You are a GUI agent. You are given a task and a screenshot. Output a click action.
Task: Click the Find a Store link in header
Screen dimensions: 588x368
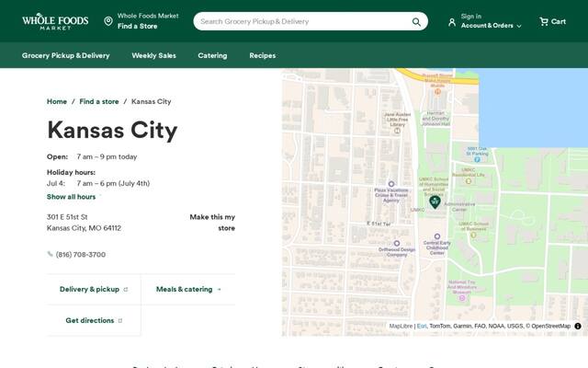pos(137,27)
